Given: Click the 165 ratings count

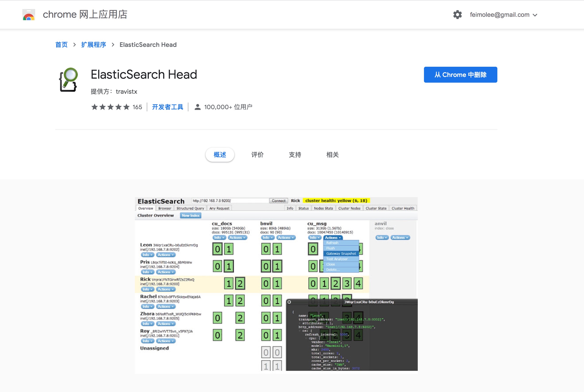Looking at the screenshot, I should pyautogui.click(x=137, y=107).
